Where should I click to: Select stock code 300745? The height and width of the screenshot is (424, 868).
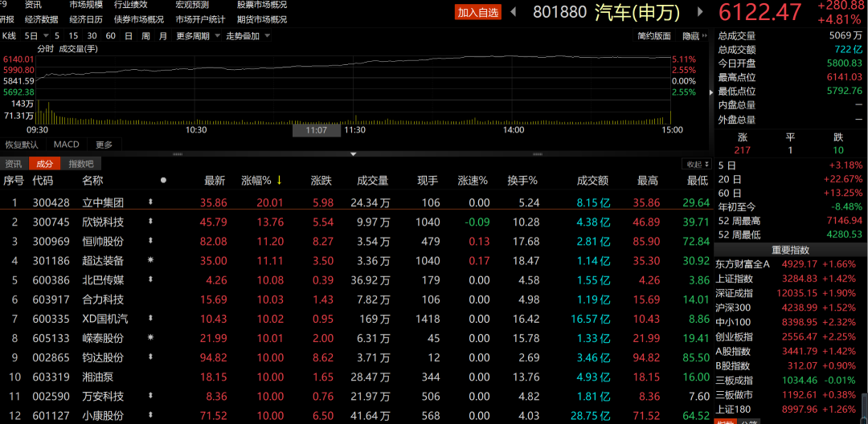click(51, 222)
